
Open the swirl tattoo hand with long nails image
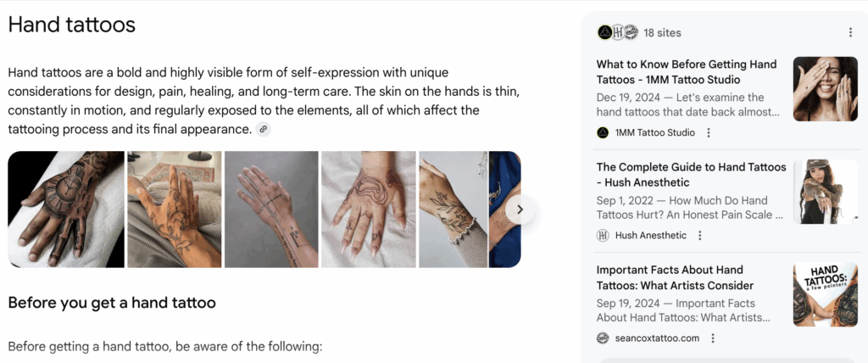pyautogui.click(x=369, y=209)
